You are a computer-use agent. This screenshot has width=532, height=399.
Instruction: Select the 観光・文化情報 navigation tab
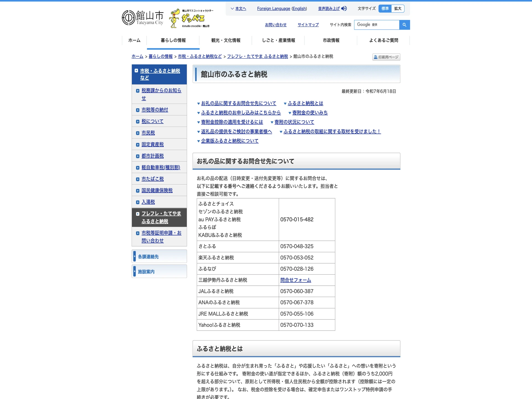(x=226, y=40)
